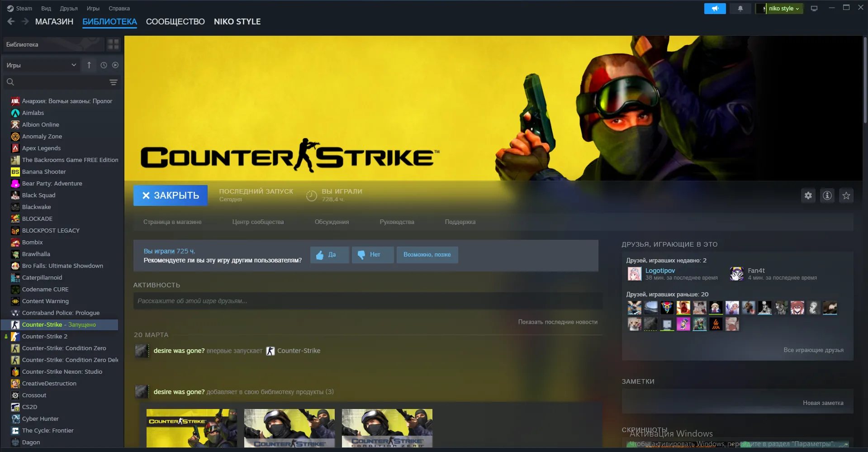Open advanced filter options icon
The height and width of the screenshot is (452, 868).
coord(113,82)
